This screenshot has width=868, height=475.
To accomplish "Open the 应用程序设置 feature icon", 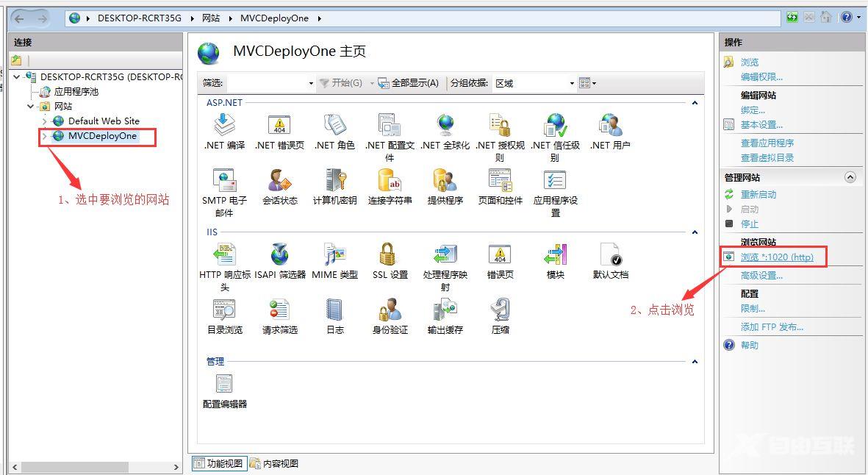I will coord(555,180).
